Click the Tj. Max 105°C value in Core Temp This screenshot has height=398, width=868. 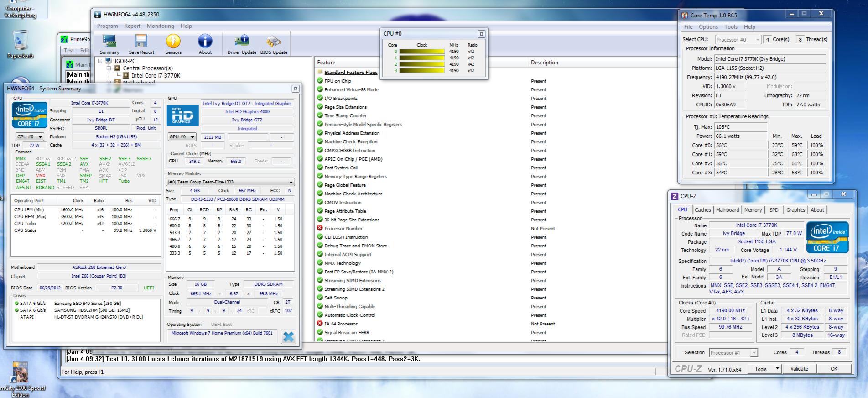741,127
